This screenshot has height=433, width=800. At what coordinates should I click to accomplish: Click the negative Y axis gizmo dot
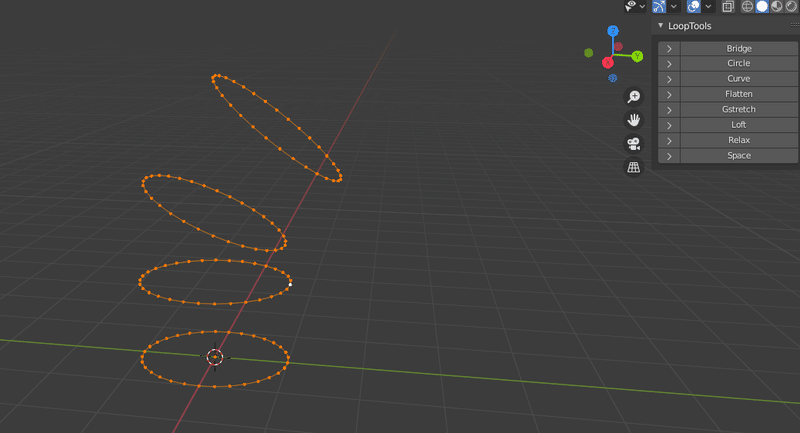589,53
